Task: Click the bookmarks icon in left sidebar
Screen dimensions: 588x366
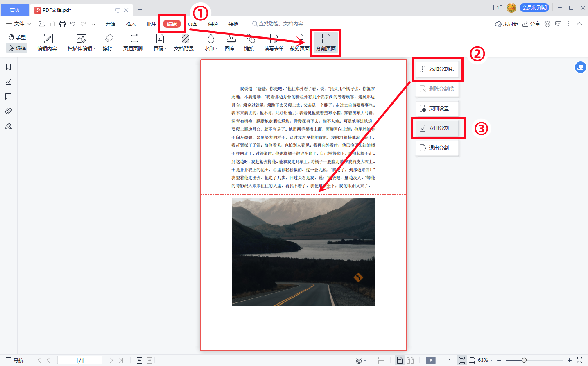Action: pyautogui.click(x=9, y=67)
